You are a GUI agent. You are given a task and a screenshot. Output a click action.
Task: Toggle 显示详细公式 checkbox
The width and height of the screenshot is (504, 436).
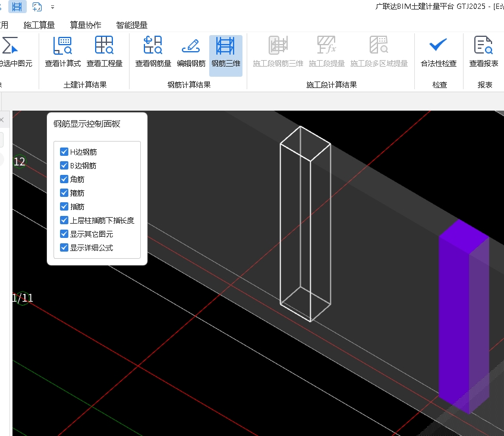(64, 247)
